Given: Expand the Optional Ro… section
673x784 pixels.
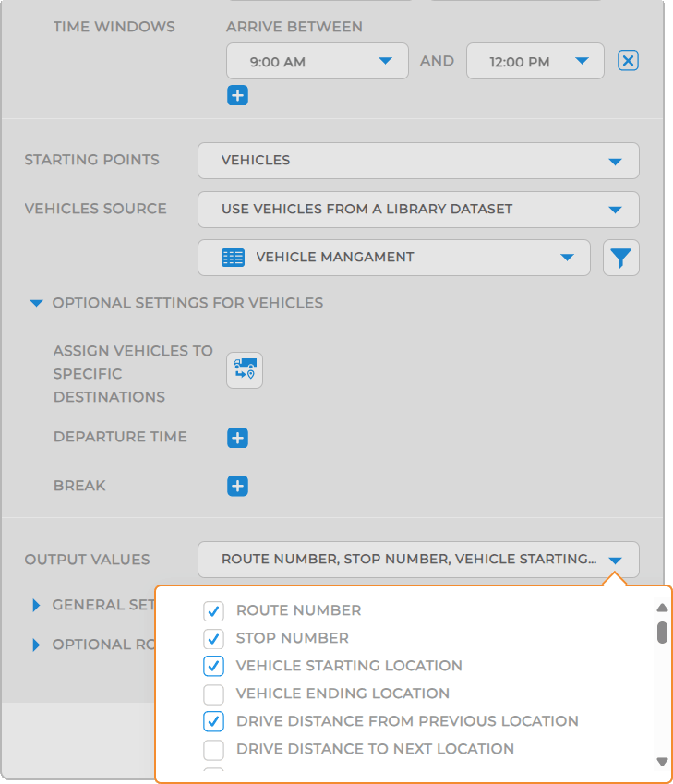Looking at the screenshot, I should coord(36,645).
